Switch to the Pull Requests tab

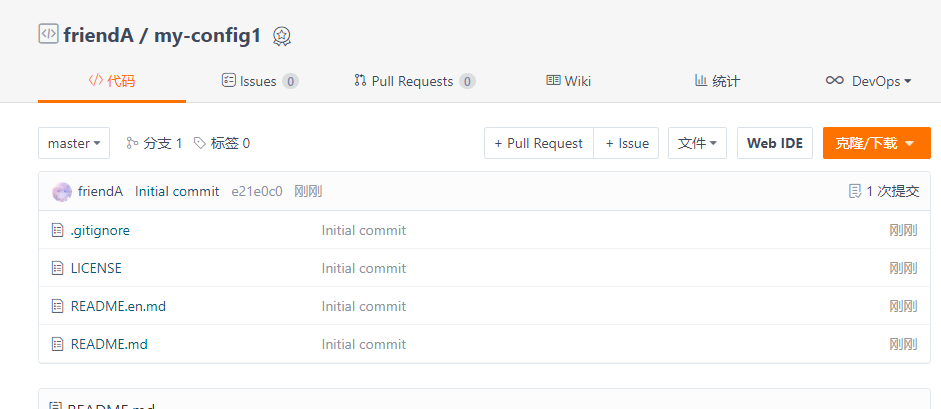(415, 81)
